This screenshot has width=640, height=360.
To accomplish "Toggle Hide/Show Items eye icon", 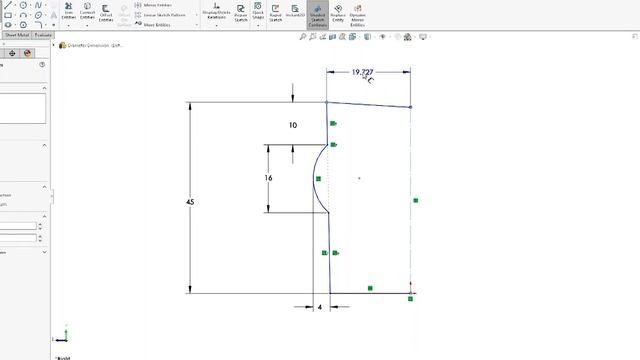I will coord(382,37).
